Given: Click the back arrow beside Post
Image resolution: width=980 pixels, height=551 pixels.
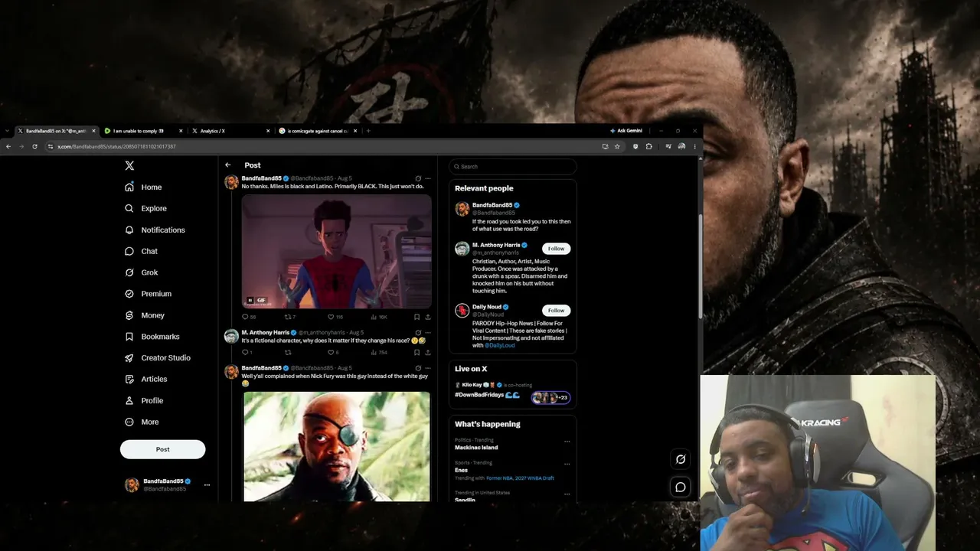Looking at the screenshot, I should (227, 165).
